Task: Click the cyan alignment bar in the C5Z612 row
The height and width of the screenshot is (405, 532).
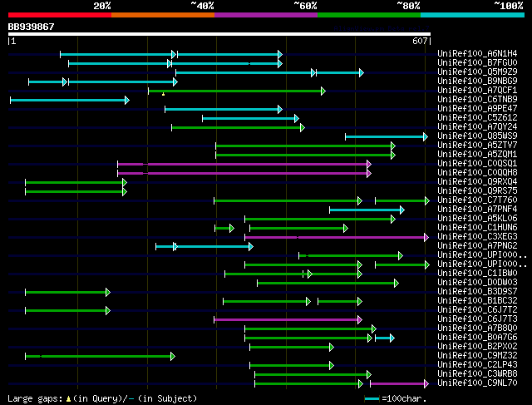Action: click(251, 118)
